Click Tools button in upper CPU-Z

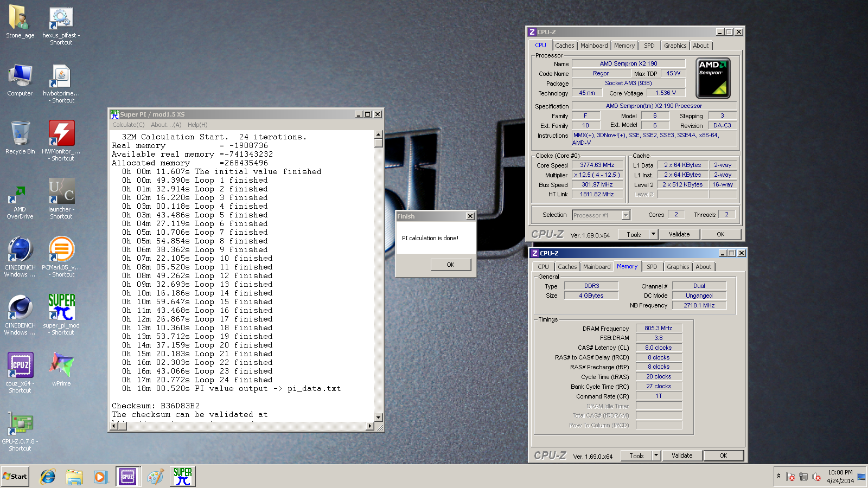click(x=634, y=235)
